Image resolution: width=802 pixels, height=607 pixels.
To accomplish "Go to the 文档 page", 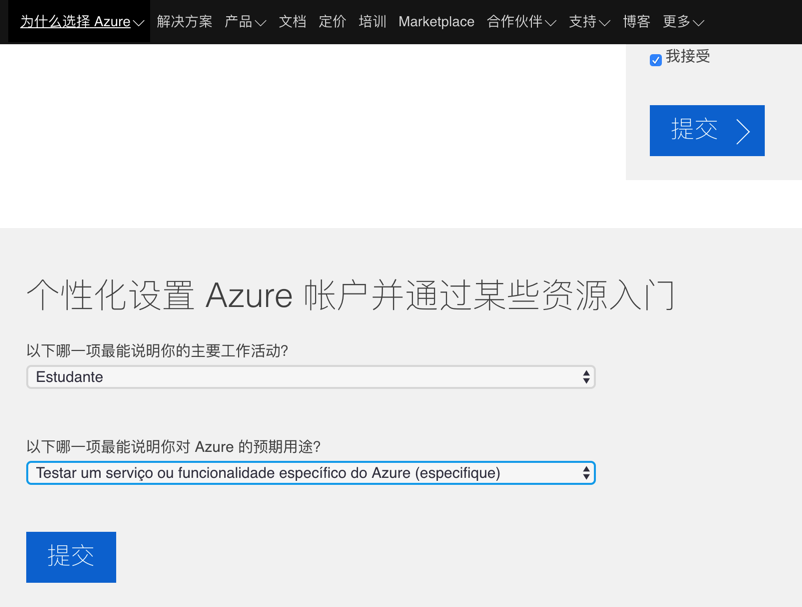I will click(292, 21).
